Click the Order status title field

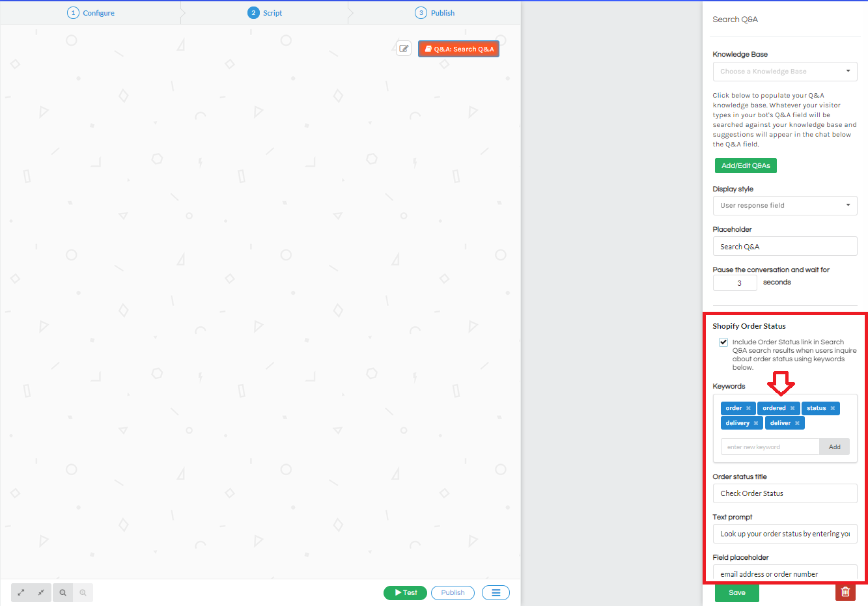tap(785, 493)
